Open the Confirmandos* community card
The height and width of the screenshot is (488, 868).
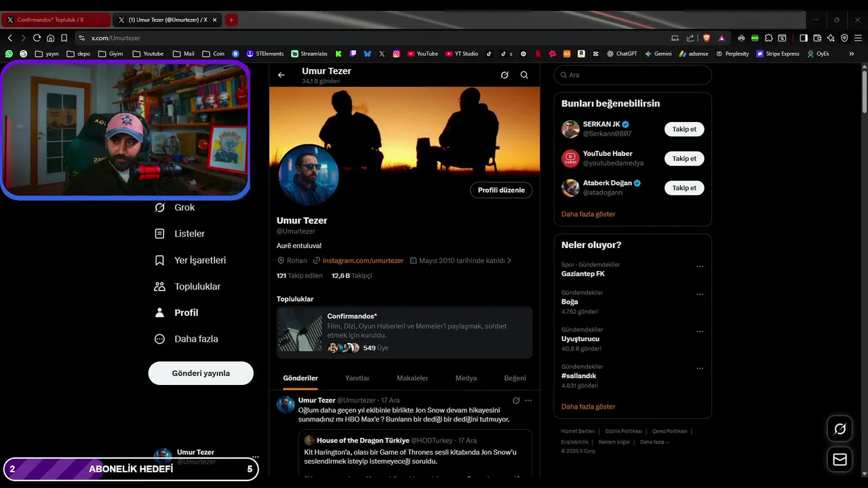[x=404, y=332]
